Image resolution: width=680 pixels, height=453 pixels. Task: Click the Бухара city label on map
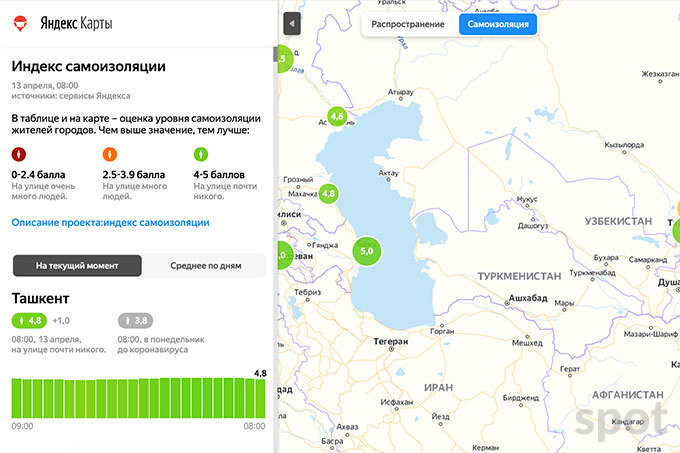click(606, 257)
